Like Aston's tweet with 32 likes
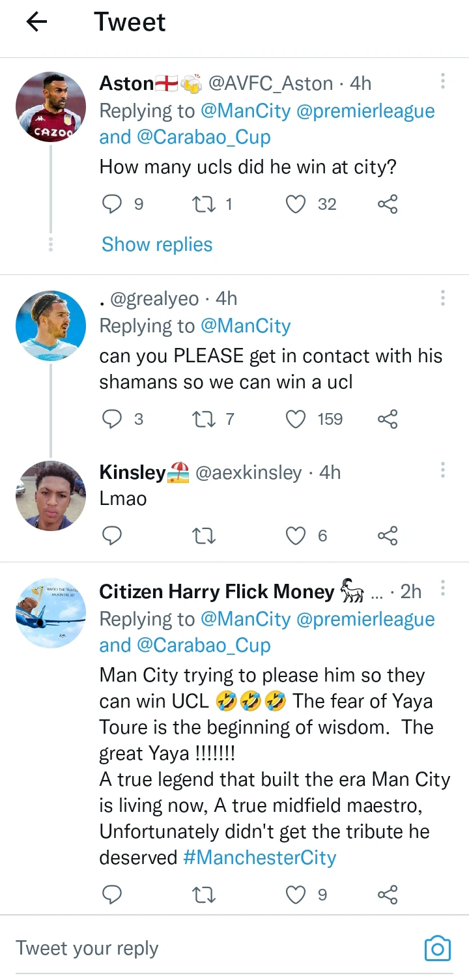The image size is (469, 980). pos(296,205)
